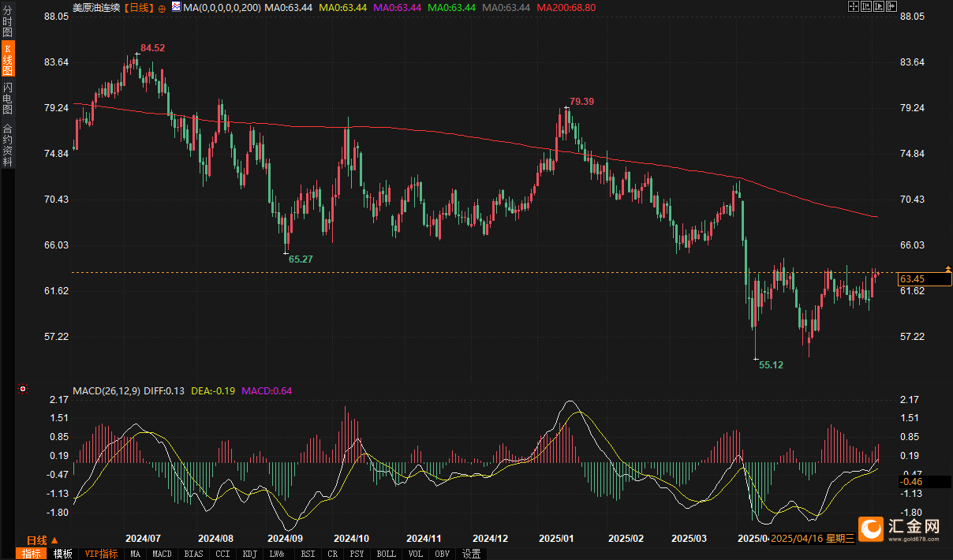Viewport: 953px width, 560px height.
Task: Click the shrink chart axis icon
Action: click(x=866, y=6)
